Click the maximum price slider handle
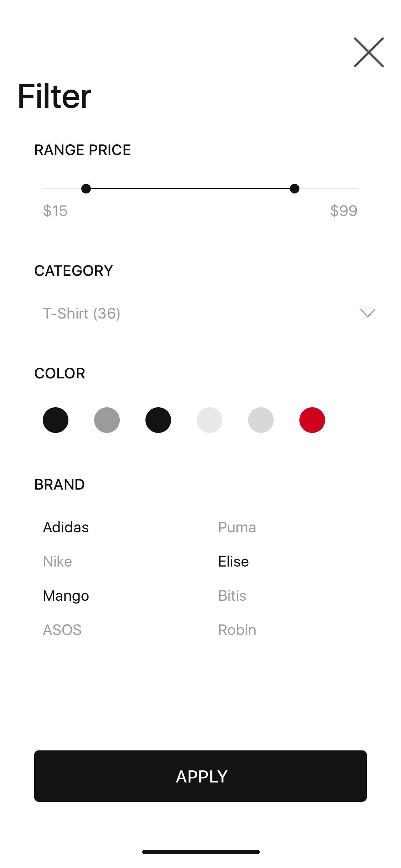The image size is (401, 868). coord(294,188)
